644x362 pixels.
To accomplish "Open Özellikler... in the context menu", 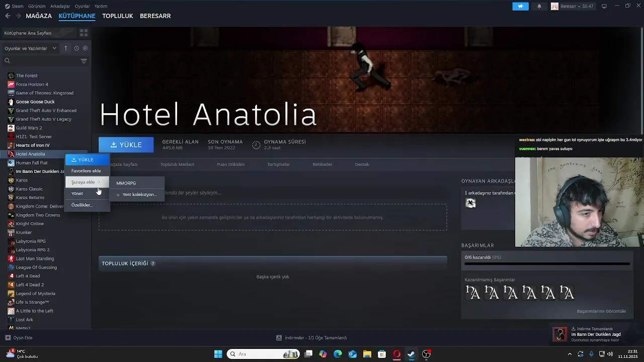I will (87, 205).
